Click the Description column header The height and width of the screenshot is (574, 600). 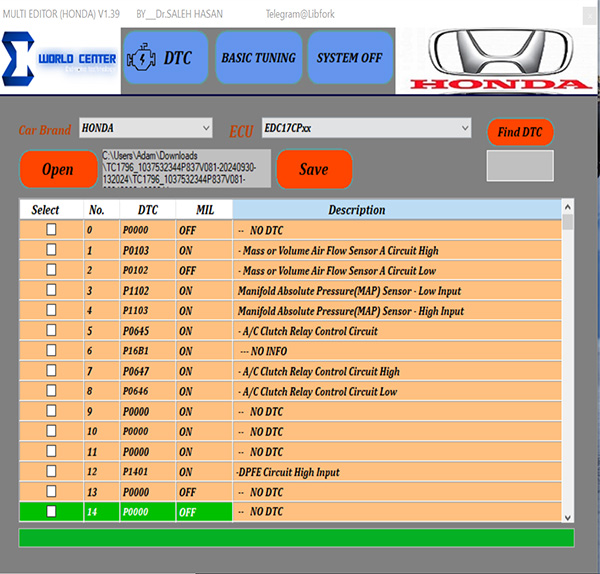pos(397,210)
